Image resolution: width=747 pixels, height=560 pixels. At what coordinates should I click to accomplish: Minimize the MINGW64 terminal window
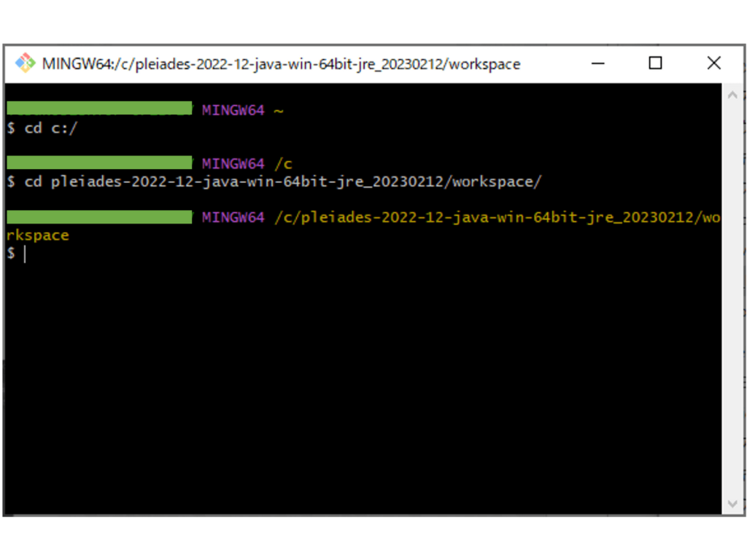[598, 63]
